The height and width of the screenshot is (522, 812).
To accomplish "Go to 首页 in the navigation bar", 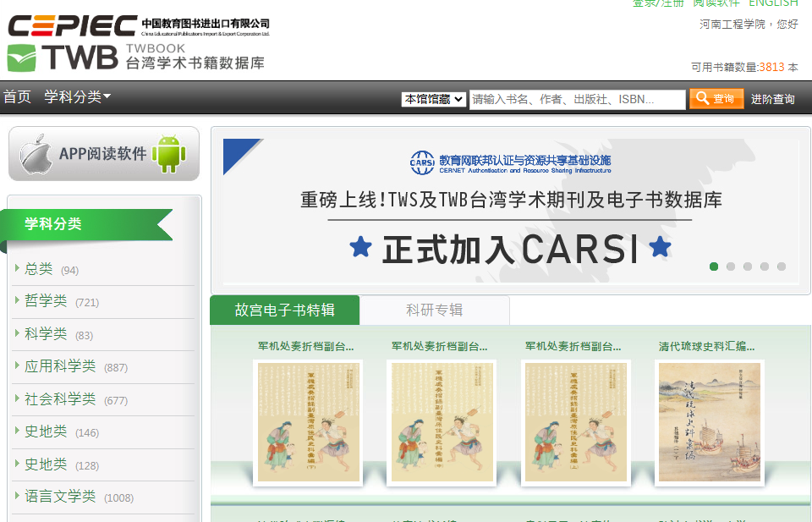I will tap(17, 96).
